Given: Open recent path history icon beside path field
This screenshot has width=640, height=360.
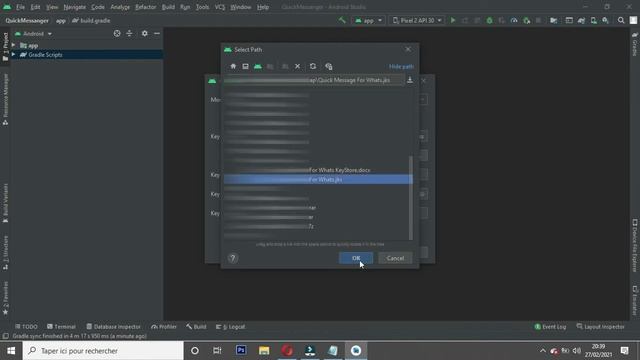Looking at the screenshot, I should (410, 80).
